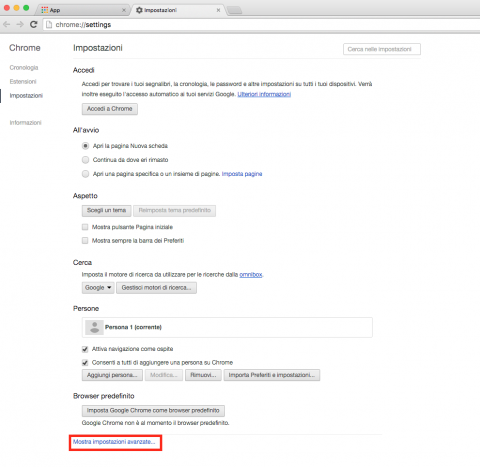Open a new tab with the blank tab button
Viewport: 480px width, 467px height.
(x=235, y=10)
